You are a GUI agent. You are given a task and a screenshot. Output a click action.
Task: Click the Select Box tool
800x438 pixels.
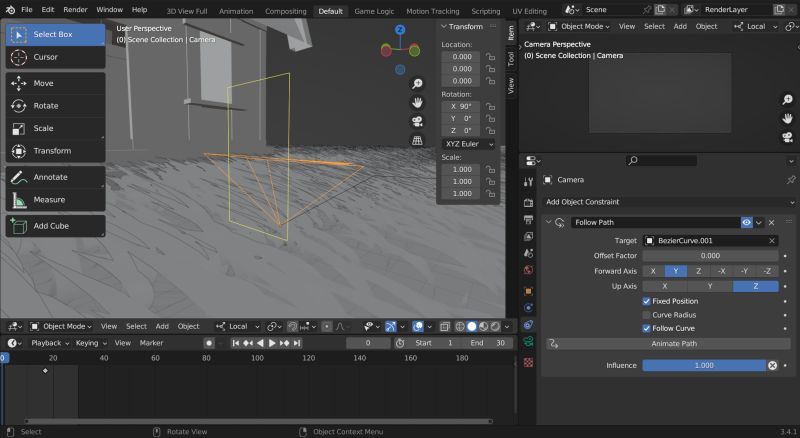tap(55, 34)
